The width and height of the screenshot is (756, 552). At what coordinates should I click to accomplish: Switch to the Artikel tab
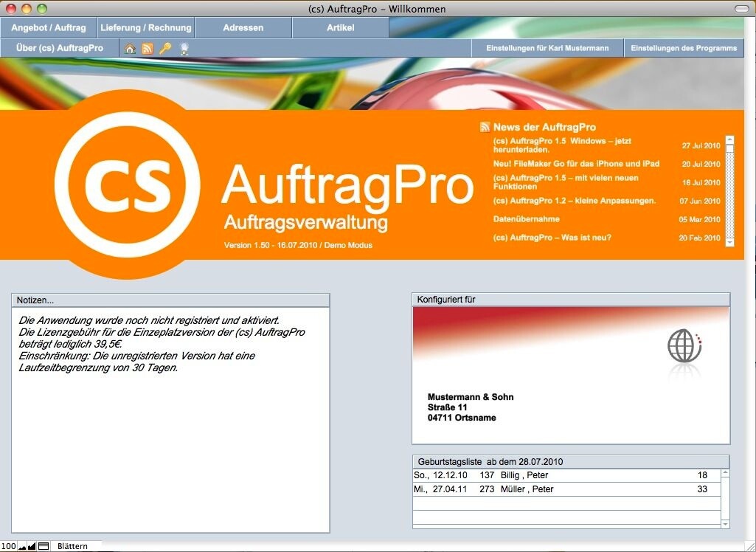click(x=341, y=27)
